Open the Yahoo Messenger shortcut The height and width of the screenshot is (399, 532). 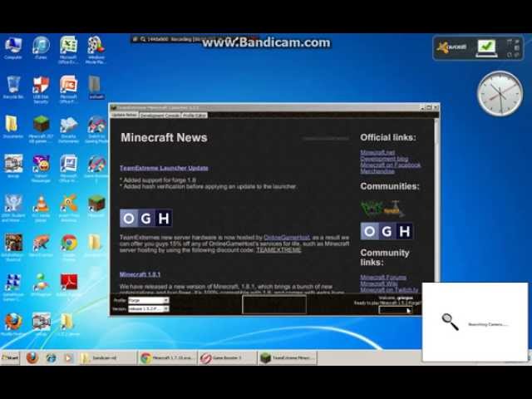pyautogui.click(x=41, y=168)
